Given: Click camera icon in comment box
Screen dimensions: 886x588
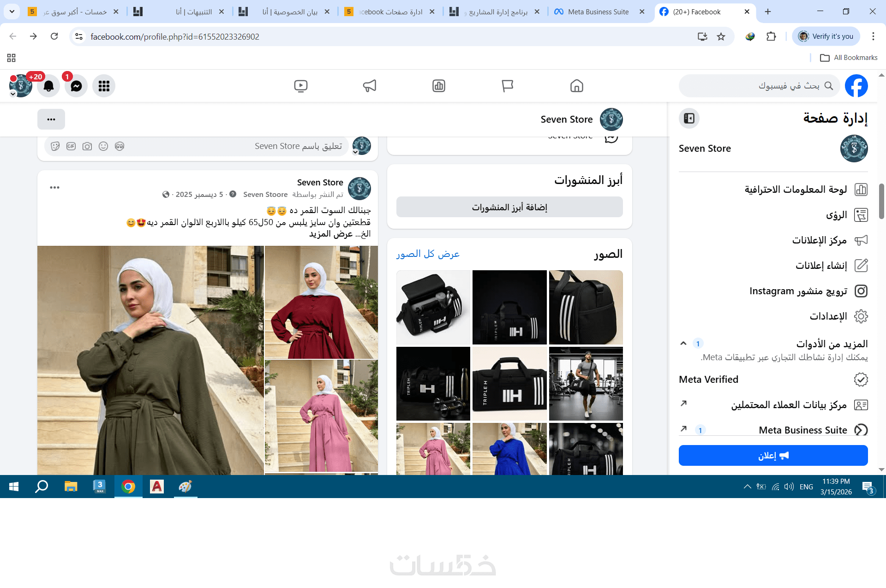Looking at the screenshot, I should pos(87,146).
